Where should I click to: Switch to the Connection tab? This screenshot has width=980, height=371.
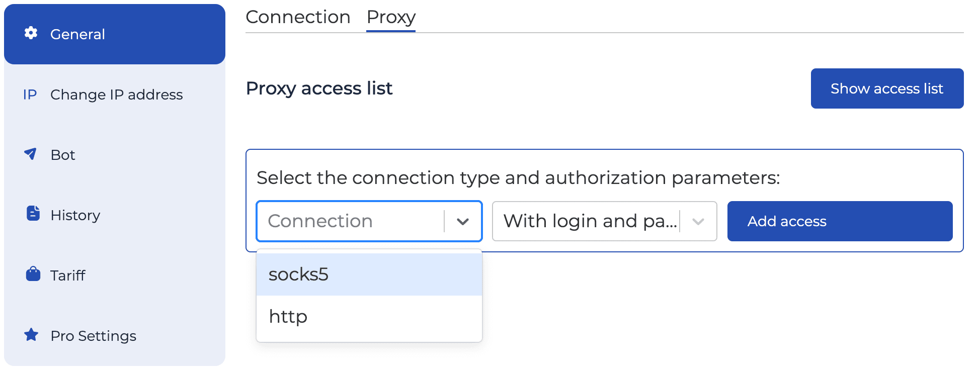pos(298,17)
